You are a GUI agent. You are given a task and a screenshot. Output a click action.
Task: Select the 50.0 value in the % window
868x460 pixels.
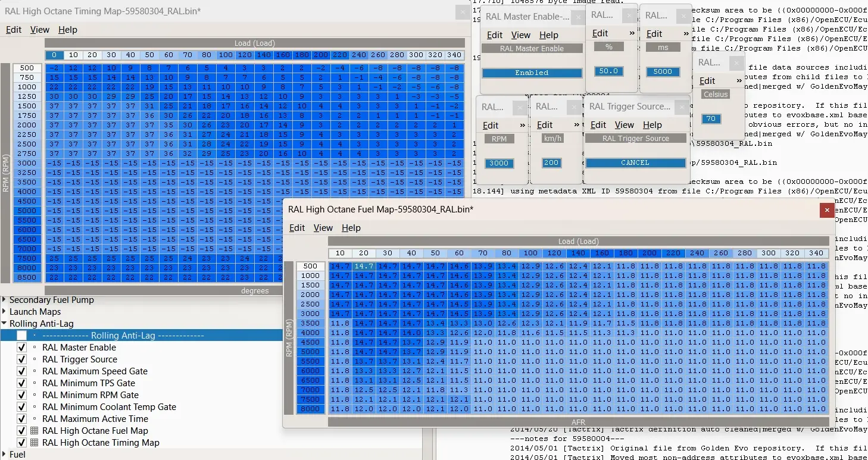(608, 71)
